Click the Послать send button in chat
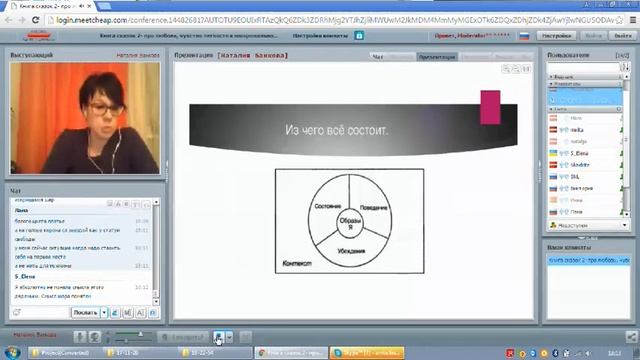640x360 pixels. (x=86, y=313)
